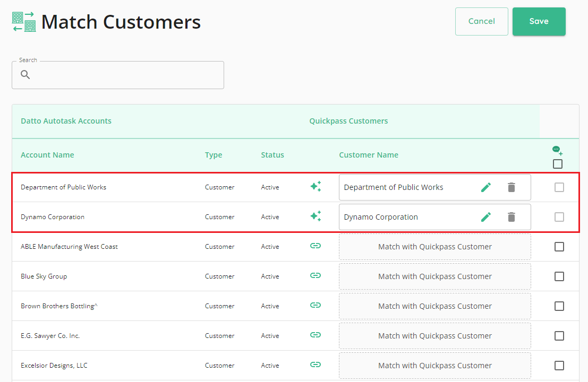The image size is (588, 382).
Task: Delete the Department of Public Works match
Action: click(x=511, y=187)
